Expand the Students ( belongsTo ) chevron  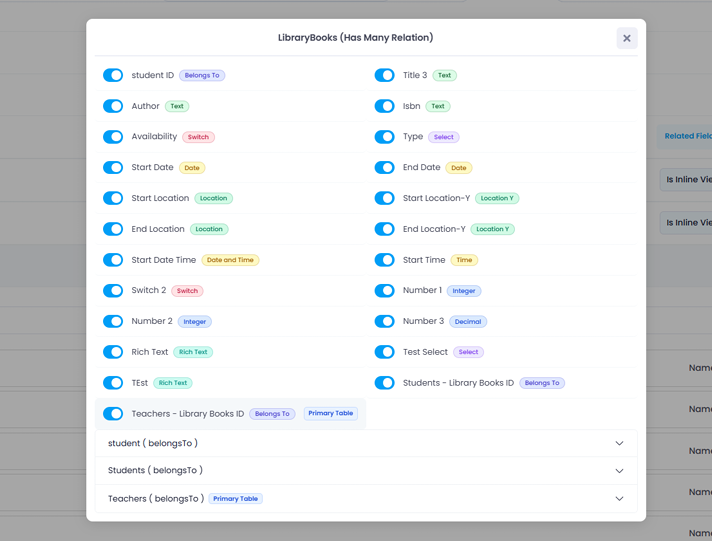pyautogui.click(x=619, y=471)
